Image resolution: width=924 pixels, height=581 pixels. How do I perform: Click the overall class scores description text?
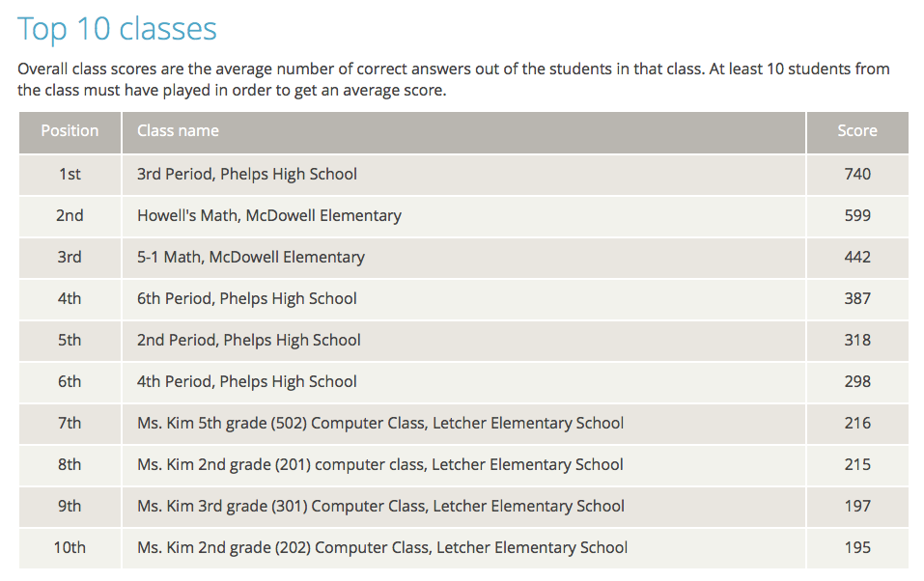tap(454, 79)
